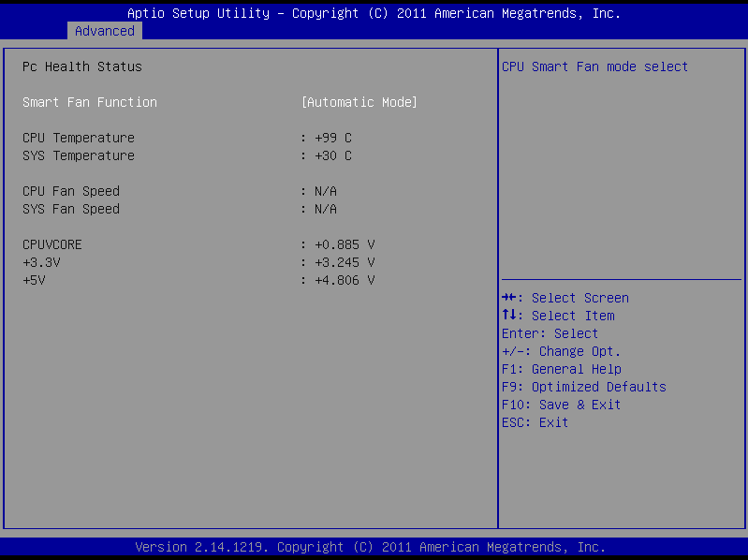Open the Automatic Mode option dropdown
This screenshot has height=560, width=748.
point(359,102)
